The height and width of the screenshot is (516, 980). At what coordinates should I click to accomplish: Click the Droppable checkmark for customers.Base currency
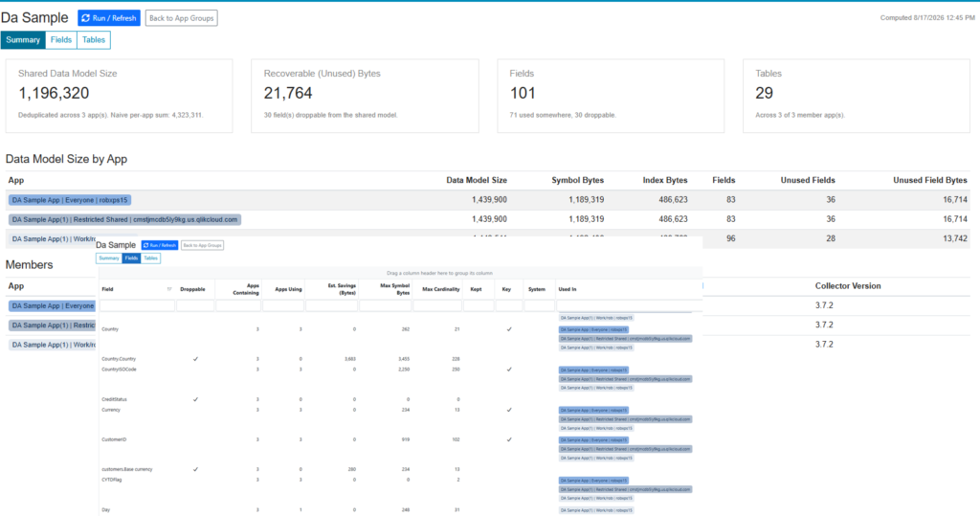pyautogui.click(x=195, y=469)
